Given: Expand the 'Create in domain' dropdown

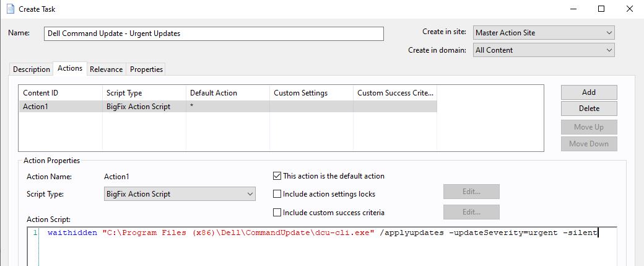Looking at the screenshot, I should 544,50.
